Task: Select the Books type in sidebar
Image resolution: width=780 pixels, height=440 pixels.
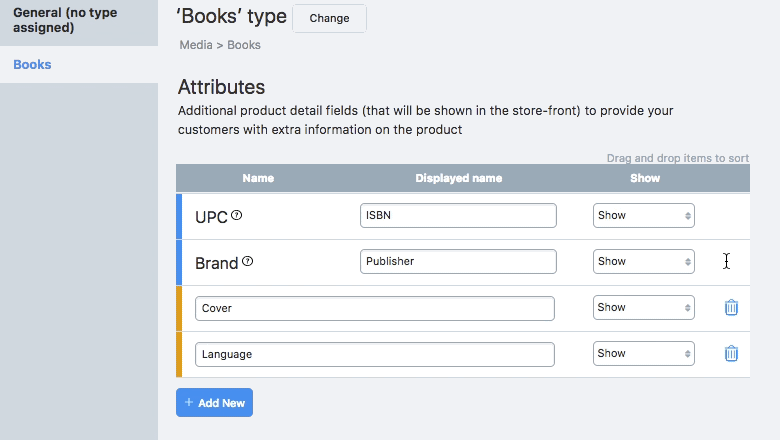Action: pos(32,65)
